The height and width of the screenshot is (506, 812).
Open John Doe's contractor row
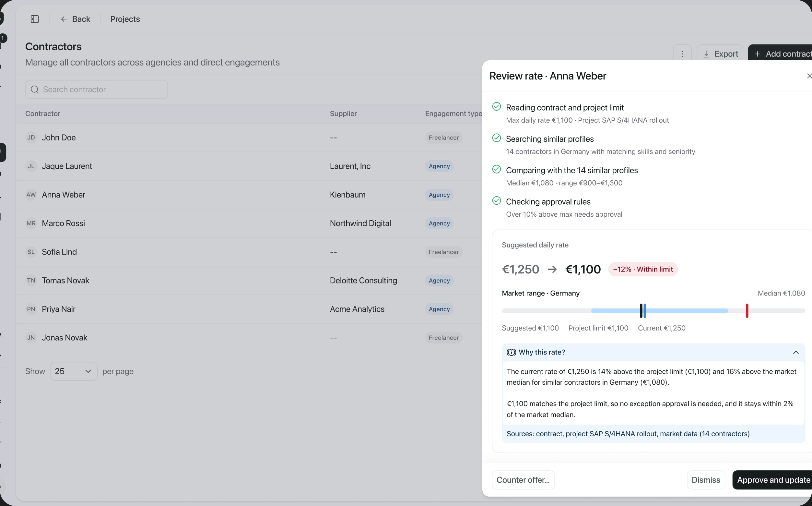click(249, 138)
